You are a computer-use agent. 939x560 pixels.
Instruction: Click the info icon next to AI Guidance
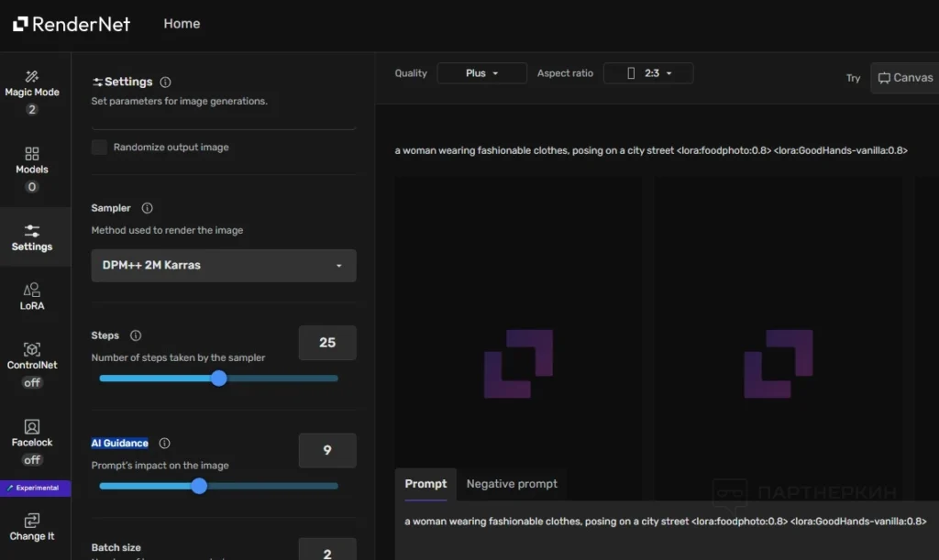[164, 444]
